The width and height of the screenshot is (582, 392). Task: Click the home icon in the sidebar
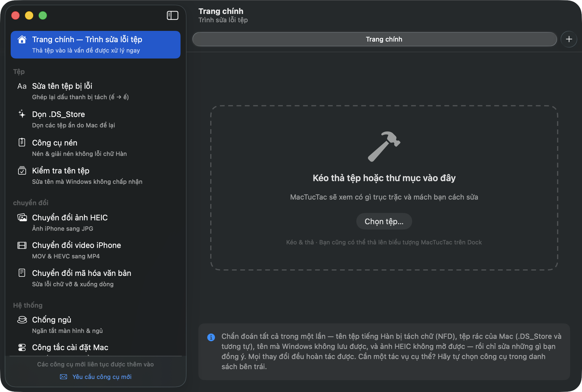pyautogui.click(x=22, y=39)
